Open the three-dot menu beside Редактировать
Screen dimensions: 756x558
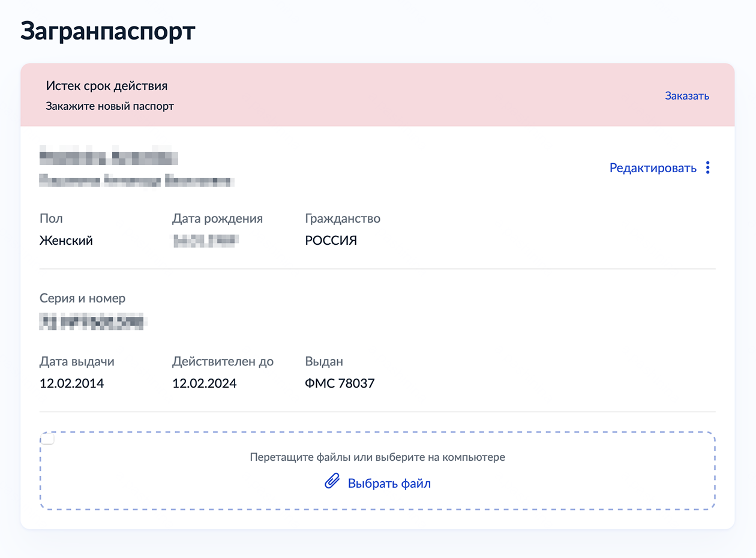(x=708, y=168)
